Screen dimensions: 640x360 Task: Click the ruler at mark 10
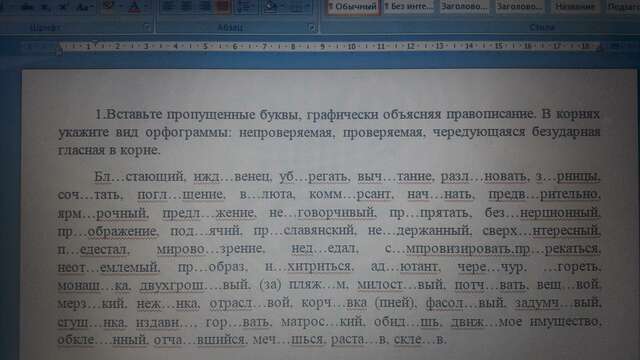[351, 47]
